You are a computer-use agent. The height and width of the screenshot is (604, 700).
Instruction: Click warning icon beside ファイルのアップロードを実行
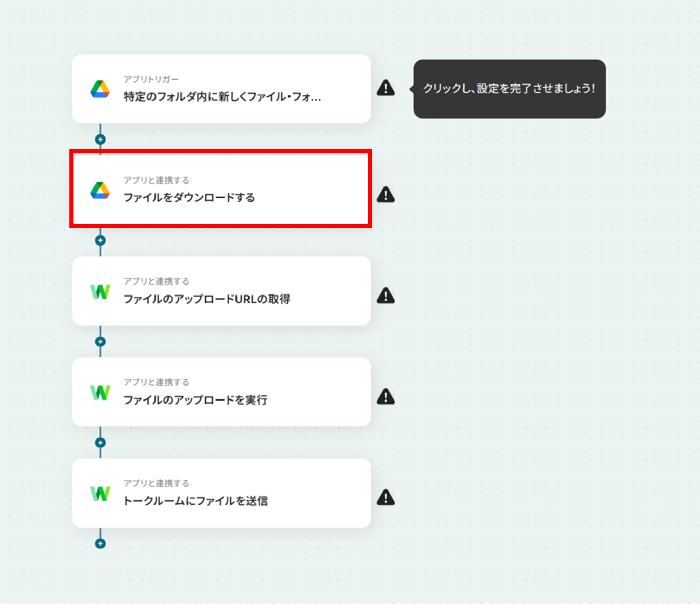(x=386, y=396)
